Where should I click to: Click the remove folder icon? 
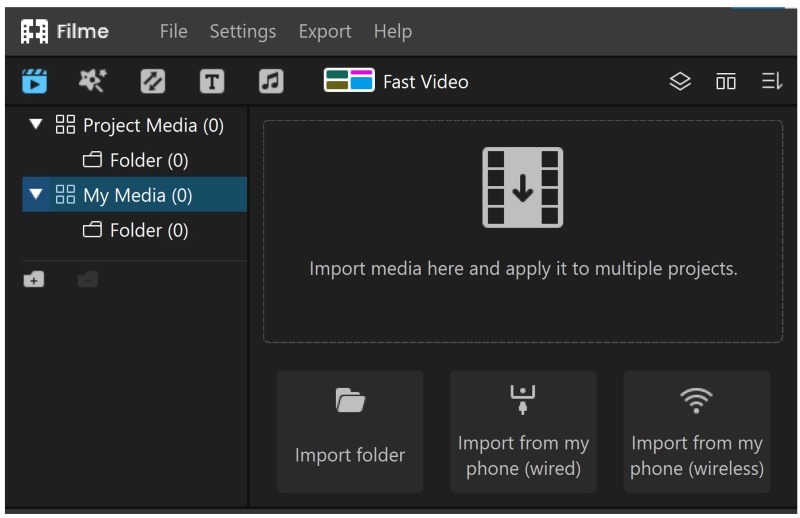coord(88,279)
